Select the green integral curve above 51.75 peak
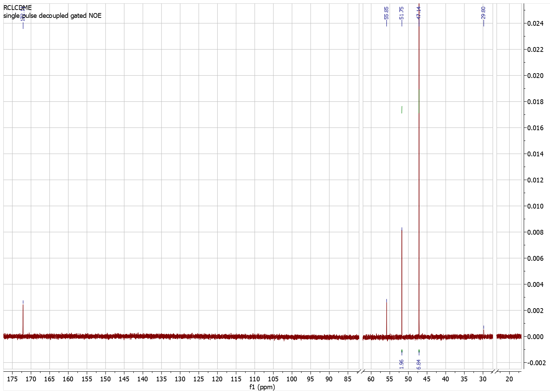Image resolution: width=550 pixels, height=392 pixels. tap(402, 110)
